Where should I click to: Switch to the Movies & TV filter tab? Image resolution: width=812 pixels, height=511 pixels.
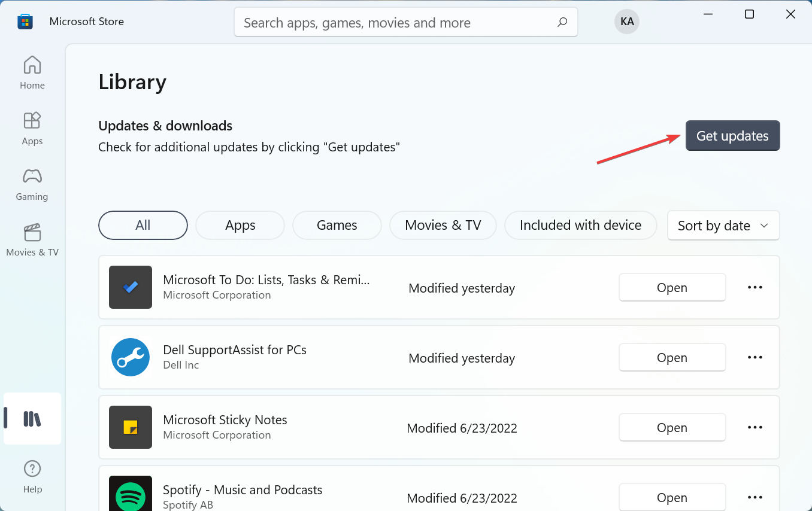(x=443, y=225)
